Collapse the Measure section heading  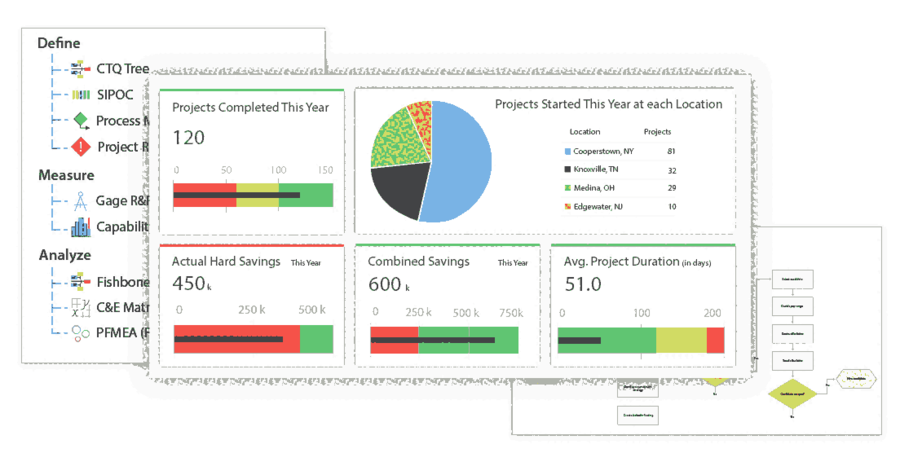pos(66,175)
